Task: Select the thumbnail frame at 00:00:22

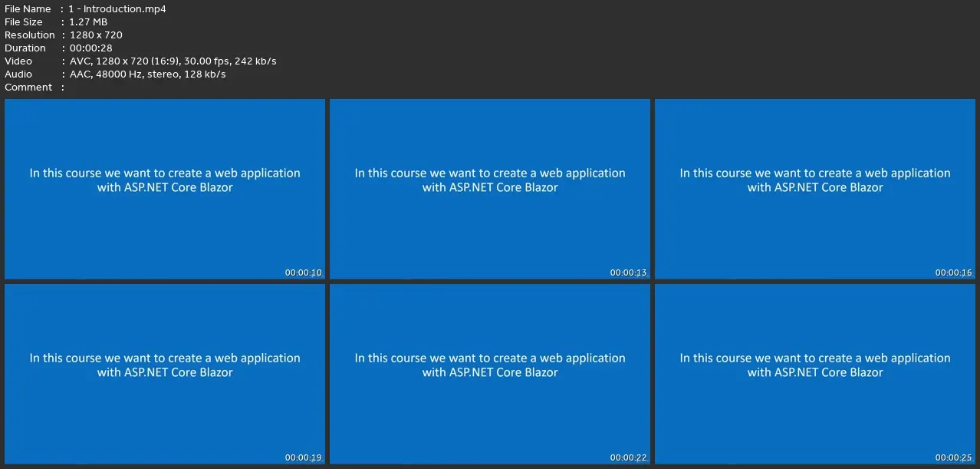Action: (x=490, y=374)
